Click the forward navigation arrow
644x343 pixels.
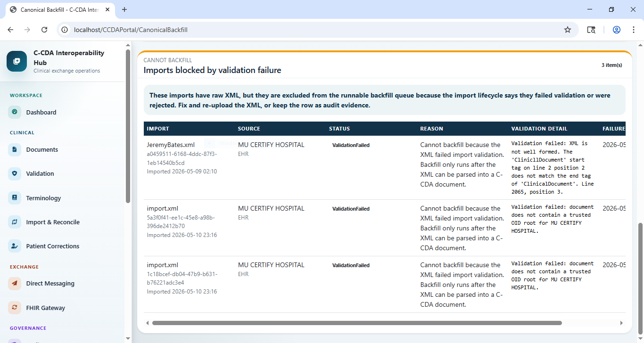pyautogui.click(x=27, y=30)
